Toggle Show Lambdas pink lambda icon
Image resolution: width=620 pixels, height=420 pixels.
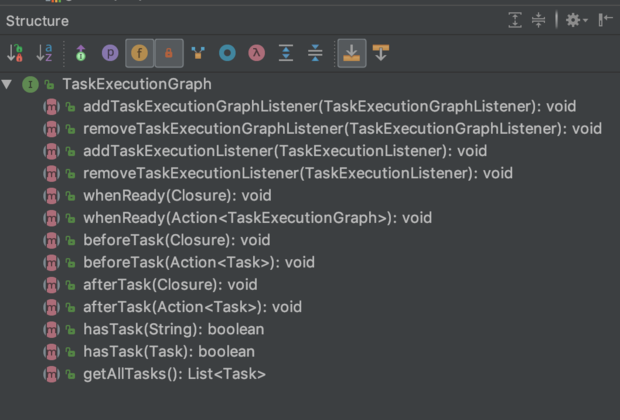click(x=257, y=53)
